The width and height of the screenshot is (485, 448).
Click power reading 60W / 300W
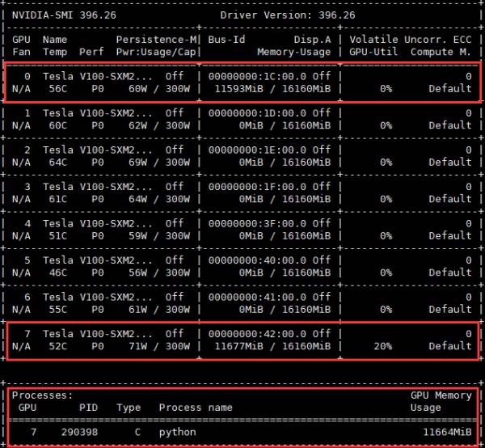click(159, 89)
